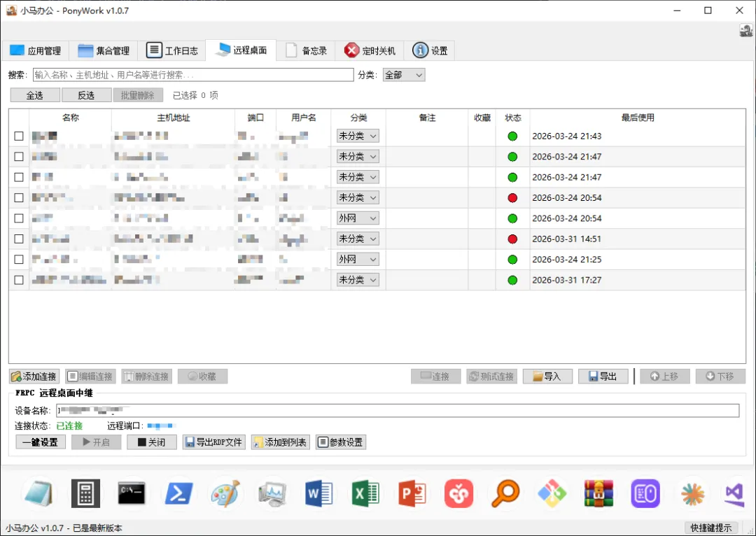Launch the purple mouse-keyboard app icon
Viewport: 756px width, 536px height.
coord(645,493)
